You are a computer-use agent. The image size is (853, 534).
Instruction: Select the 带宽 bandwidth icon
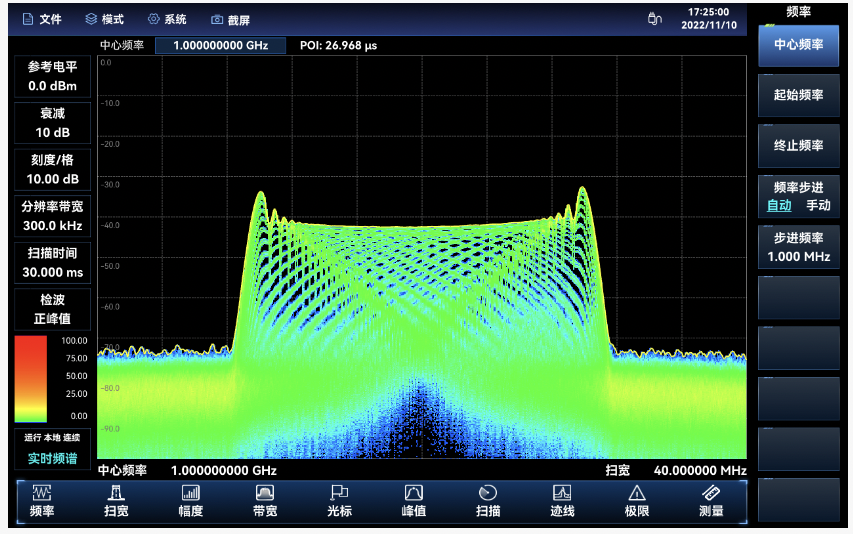click(x=265, y=493)
